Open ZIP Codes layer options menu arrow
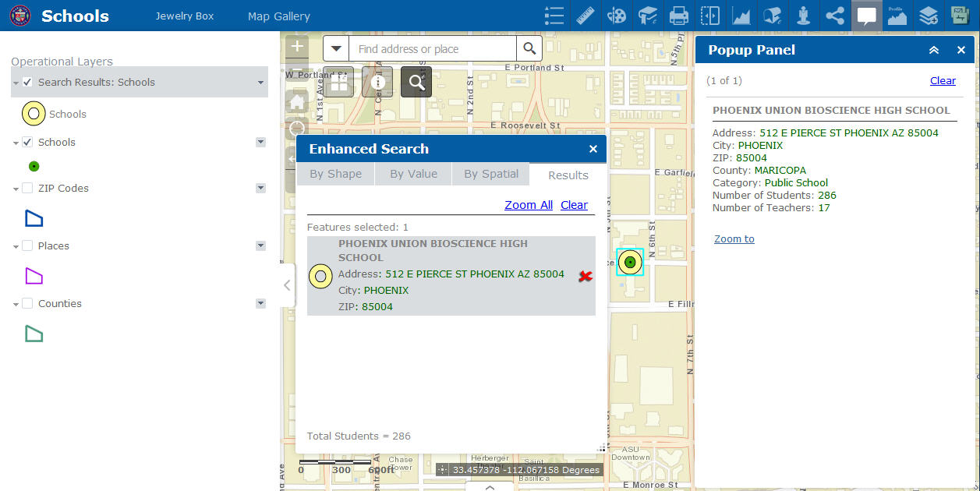Image resolution: width=980 pixels, height=491 pixels. tap(261, 188)
